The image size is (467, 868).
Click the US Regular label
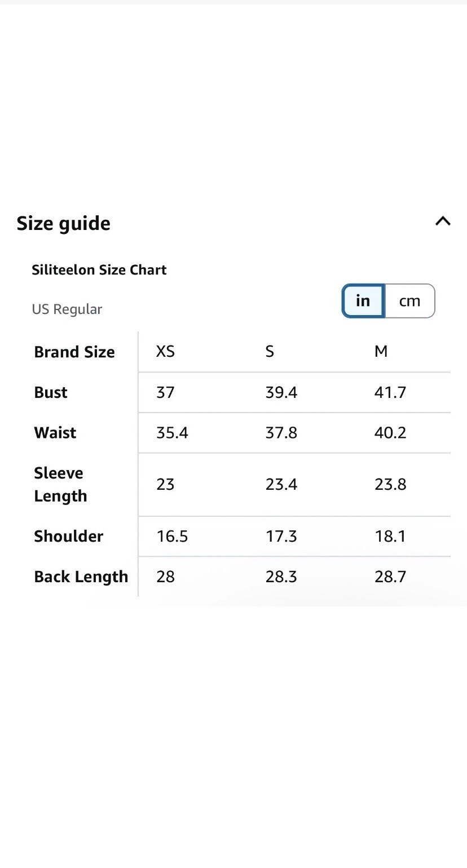67,309
